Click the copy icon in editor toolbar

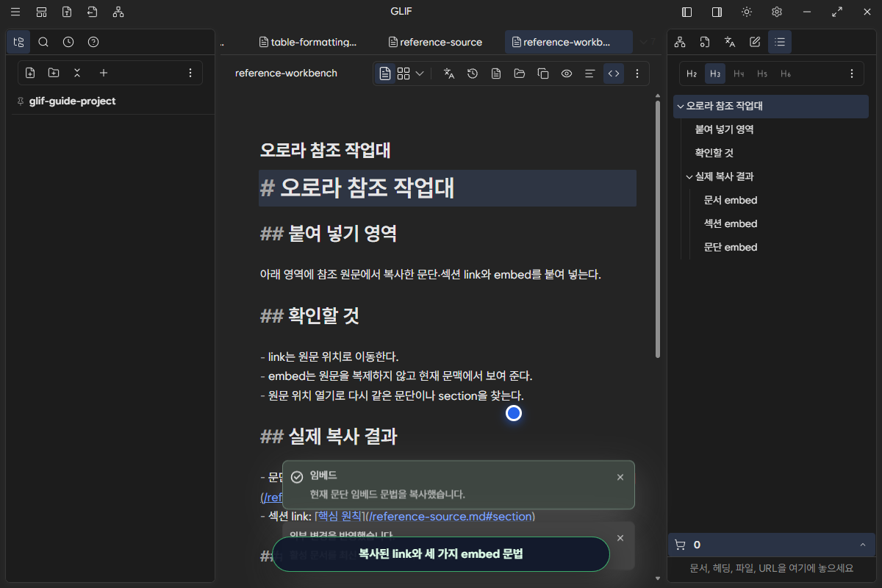[x=543, y=73]
